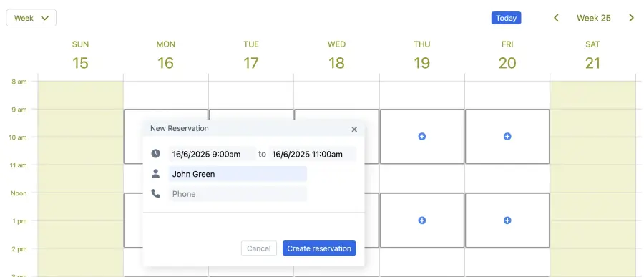Select the TUE 17 day header
Image resolution: width=644 pixels, height=277 pixels.
coord(251,56)
